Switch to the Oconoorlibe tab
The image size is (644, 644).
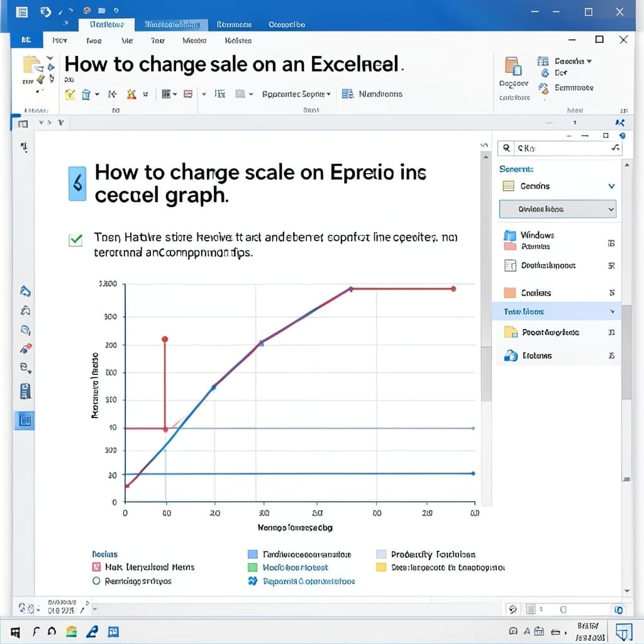[x=287, y=25]
